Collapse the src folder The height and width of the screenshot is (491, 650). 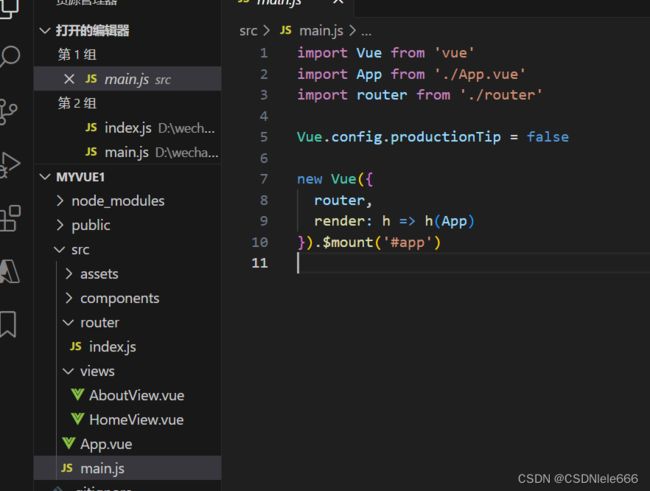[60, 250]
